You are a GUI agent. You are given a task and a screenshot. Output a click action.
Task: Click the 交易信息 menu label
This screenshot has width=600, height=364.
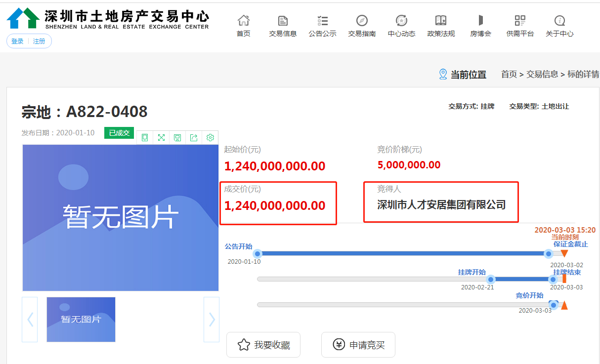[283, 34]
